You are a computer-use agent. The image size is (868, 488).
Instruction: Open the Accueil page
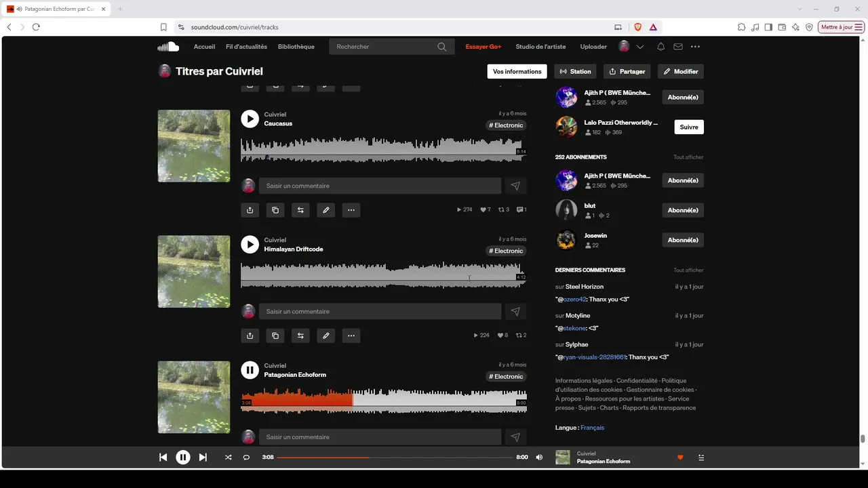click(x=204, y=47)
